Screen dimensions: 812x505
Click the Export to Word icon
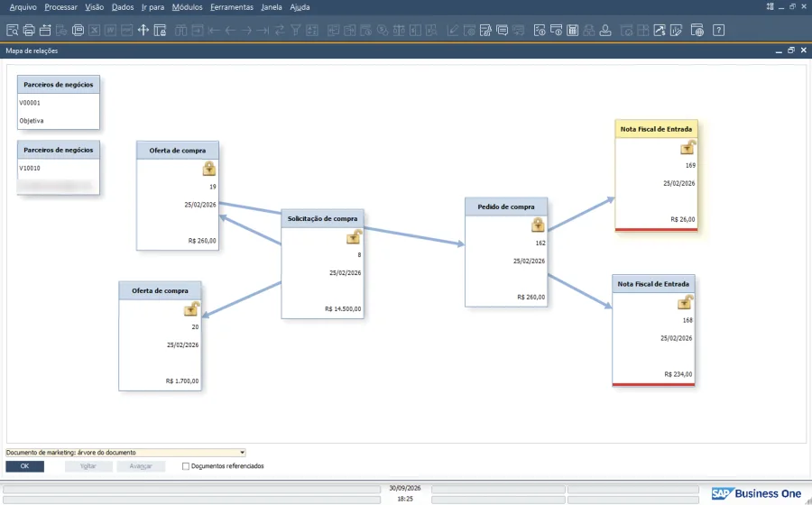[110, 31]
